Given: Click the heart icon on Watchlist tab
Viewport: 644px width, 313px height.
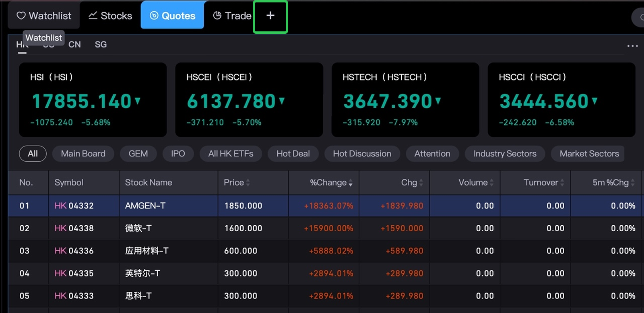Looking at the screenshot, I should [21, 16].
